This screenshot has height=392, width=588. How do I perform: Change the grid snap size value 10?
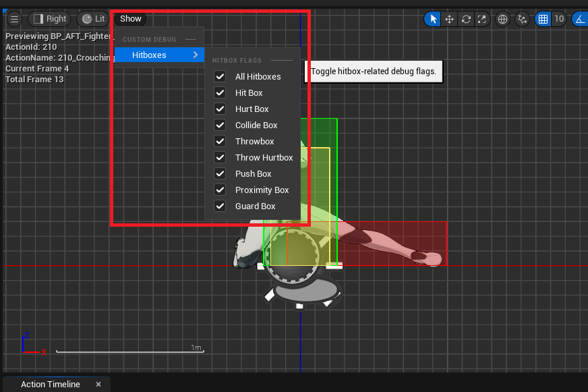(558, 19)
